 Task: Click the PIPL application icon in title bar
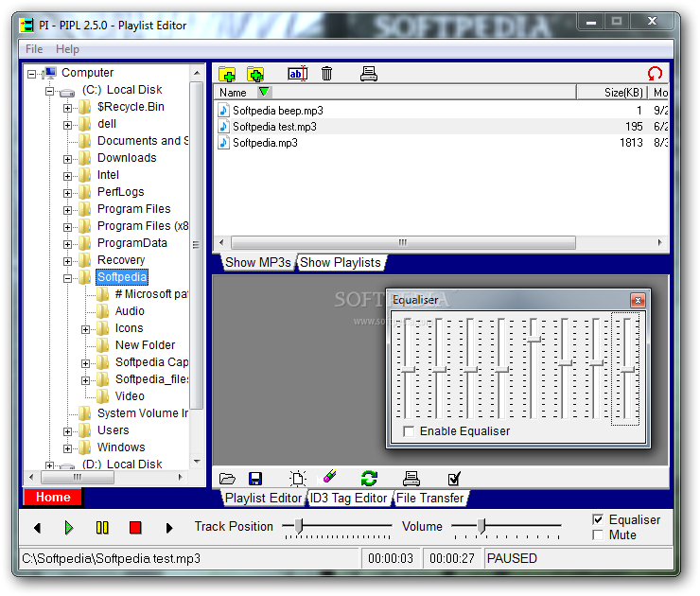tap(26, 25)
